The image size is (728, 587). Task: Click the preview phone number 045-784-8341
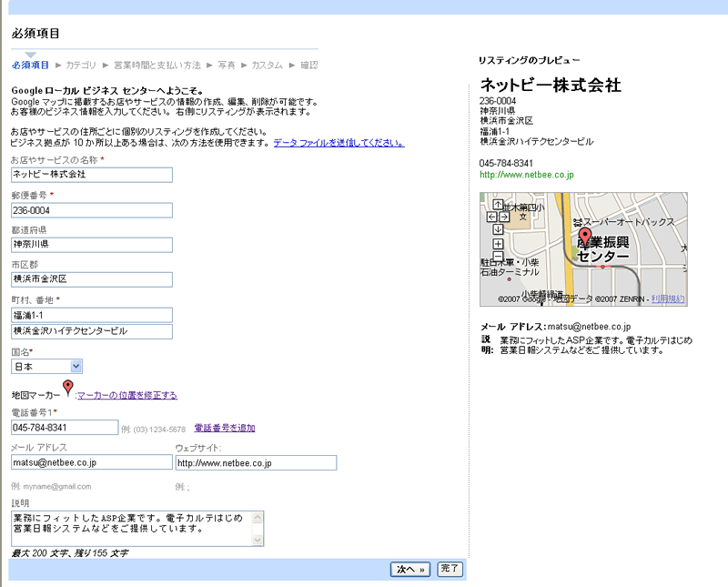506,163
